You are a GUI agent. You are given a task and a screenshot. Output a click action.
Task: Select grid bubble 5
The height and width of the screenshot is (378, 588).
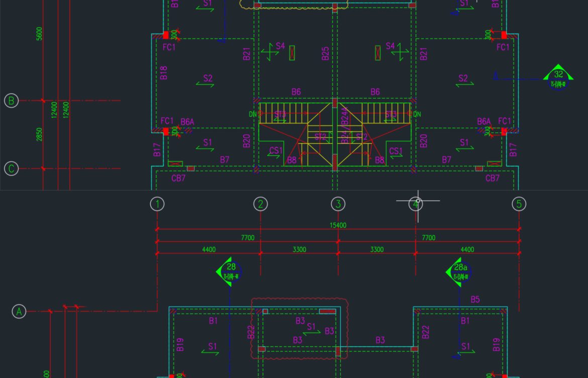(519, 204)
